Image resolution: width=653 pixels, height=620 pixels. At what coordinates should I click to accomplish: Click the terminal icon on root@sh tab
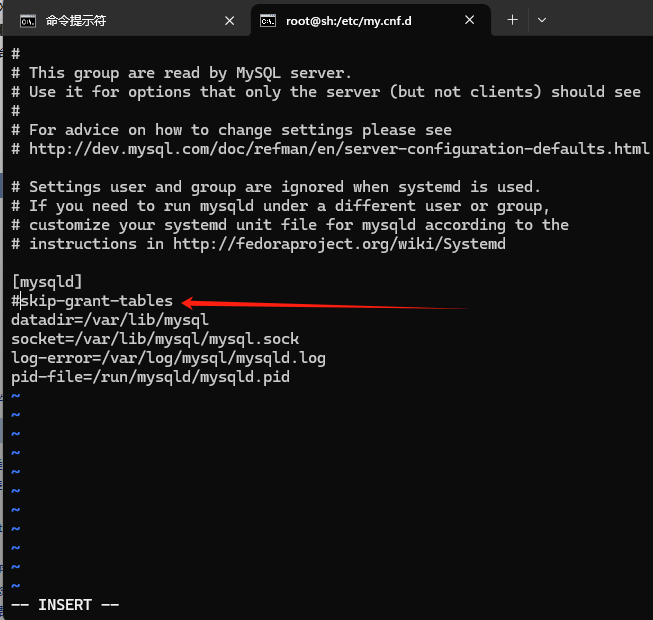pyautogui.click(x=268, y=20)
